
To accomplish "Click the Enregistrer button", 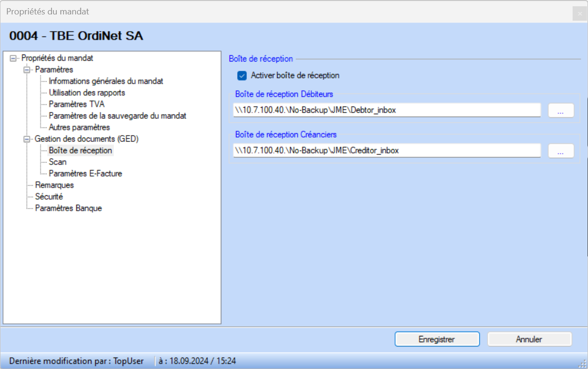I will pyautogui.click(x=437, y=339).
